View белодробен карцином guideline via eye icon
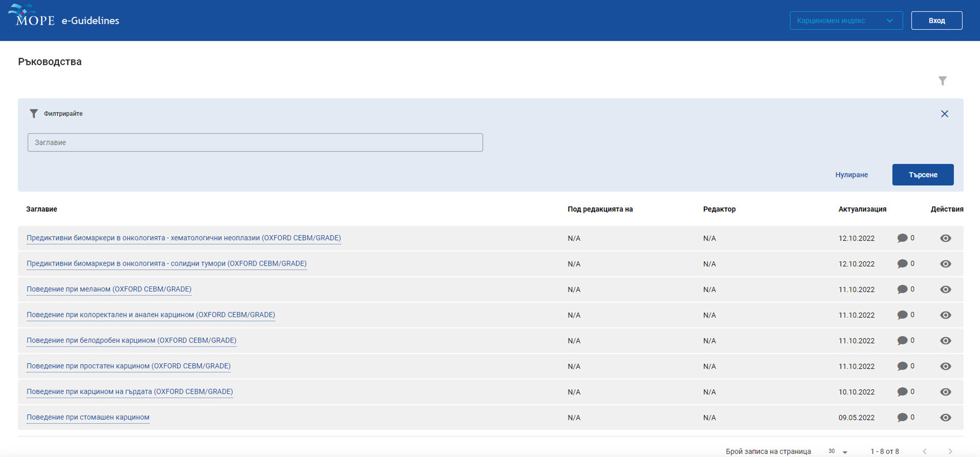 [946, 341]
